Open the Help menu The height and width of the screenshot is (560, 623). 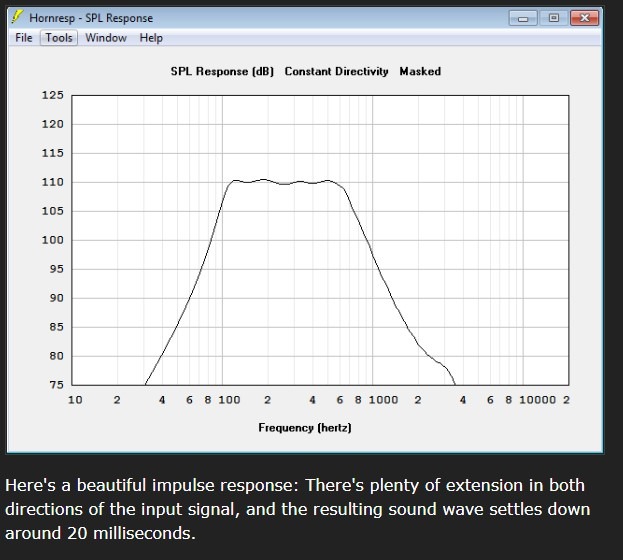[x=151, y=38]
